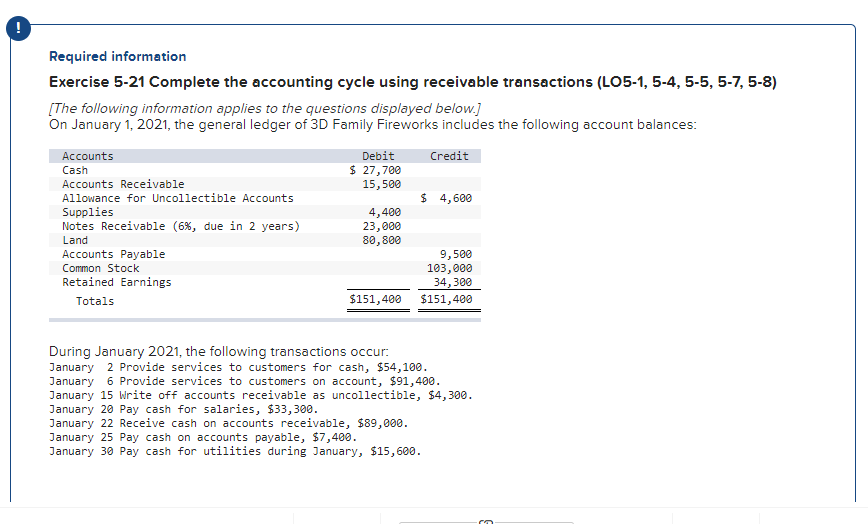This screenshot has width=868, height=524.
Task: Select the January 20 salaries payment line
Action: 184,409
